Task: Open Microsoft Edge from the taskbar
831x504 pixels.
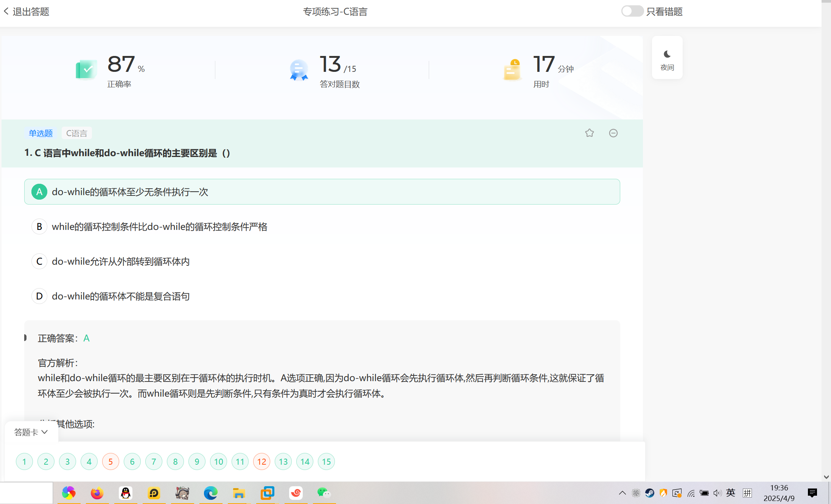Action: pyautogui.click(x=210, y=493)
